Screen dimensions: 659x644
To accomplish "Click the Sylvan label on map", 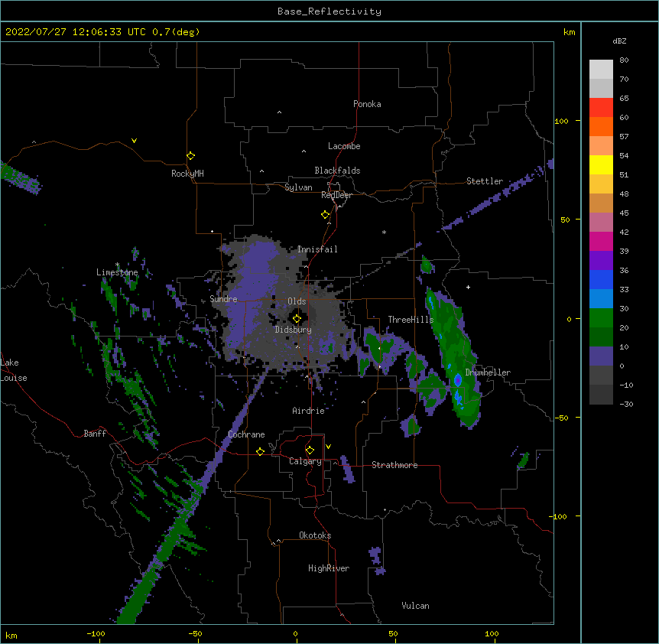I will 298,187.
